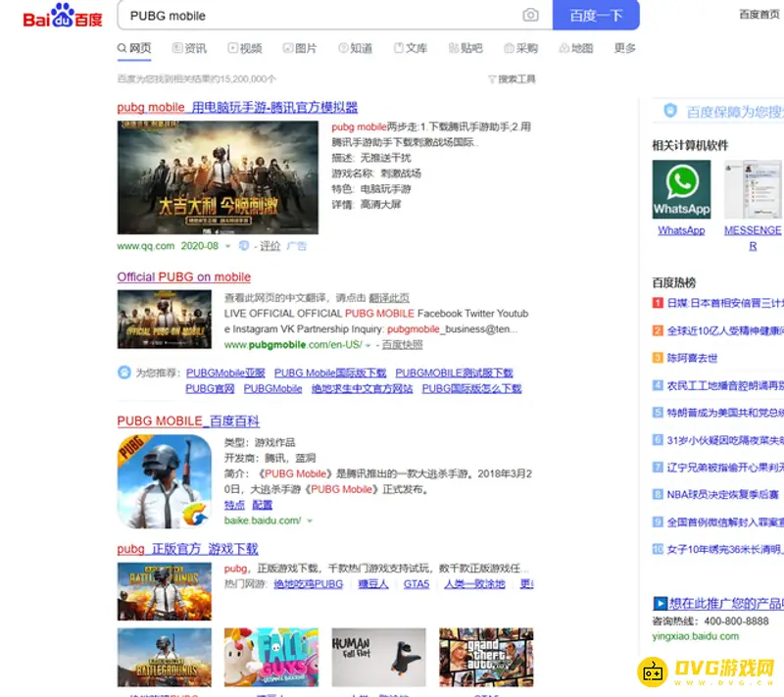The height and width of the screenshot is (697, 784).
Task: Open hot list item 1 日媒日本首相安倍晋三
Action: point(724,303)
